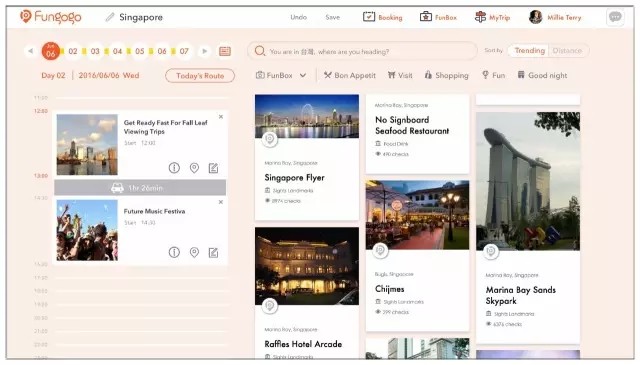Open the Singapore Flyer photo
This screenshot has height=365, width=640.
pos(307,116)
